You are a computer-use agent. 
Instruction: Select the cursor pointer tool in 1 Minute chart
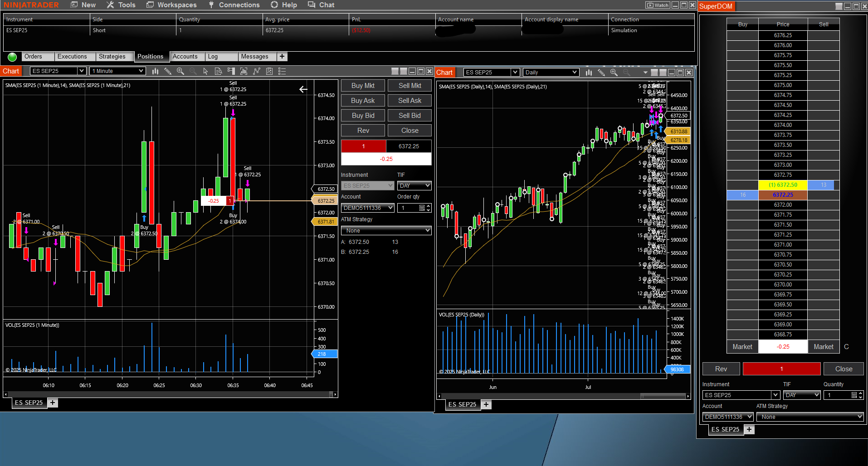click(205, 71)
